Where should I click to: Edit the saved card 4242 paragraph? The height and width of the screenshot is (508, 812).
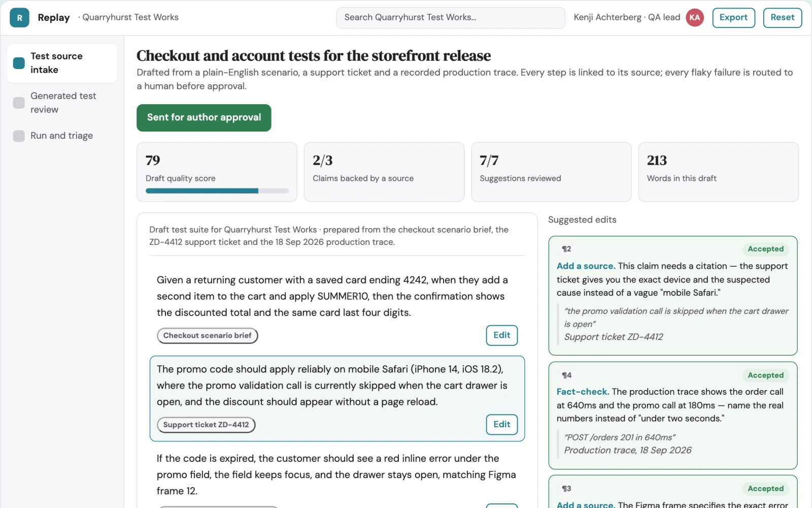(x=501, y=335)
